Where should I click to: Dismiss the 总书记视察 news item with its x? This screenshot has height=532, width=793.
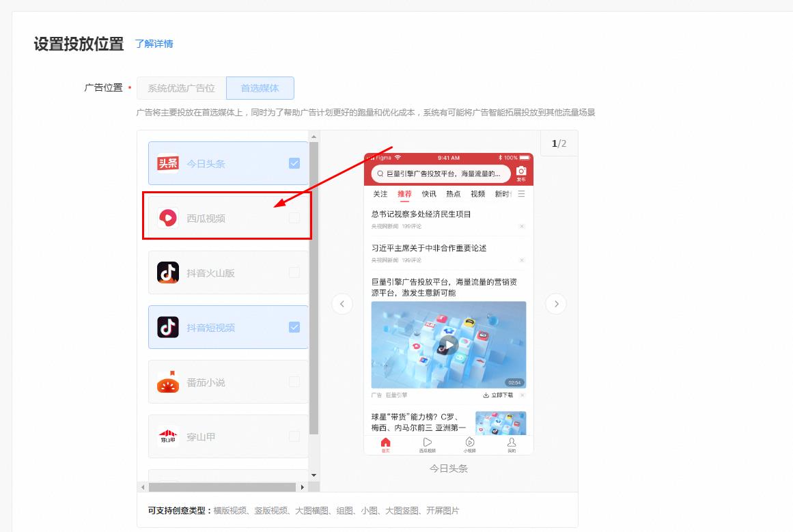(x=521, y=226)
